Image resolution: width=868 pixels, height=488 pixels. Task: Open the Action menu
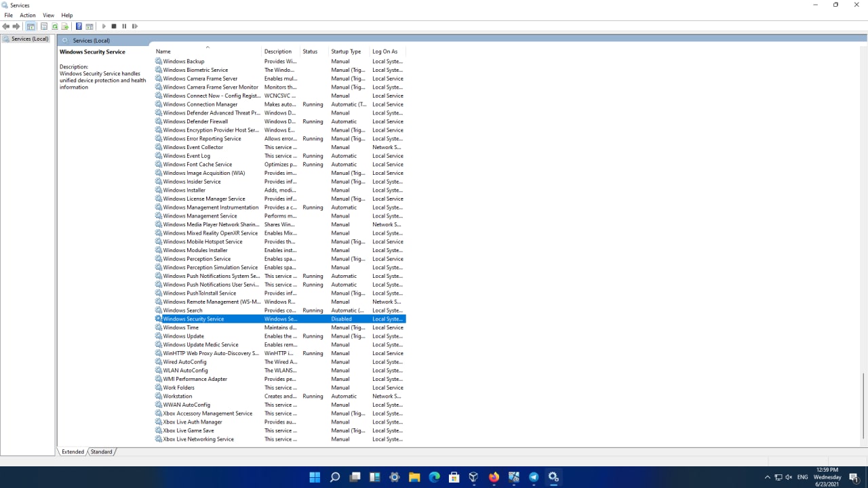(x=28, y=15)
